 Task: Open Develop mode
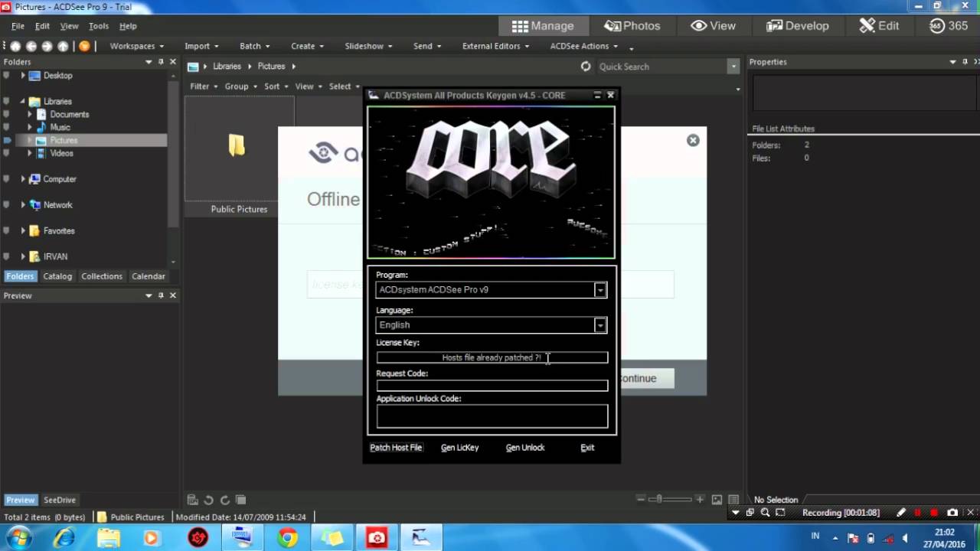797,25
